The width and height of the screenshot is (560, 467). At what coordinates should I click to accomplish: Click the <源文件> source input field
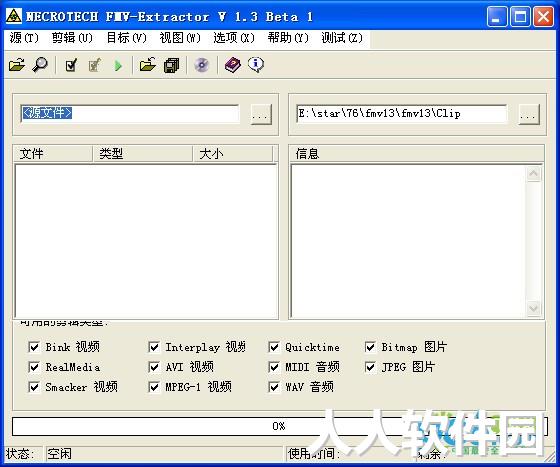[x=130, y=114]
